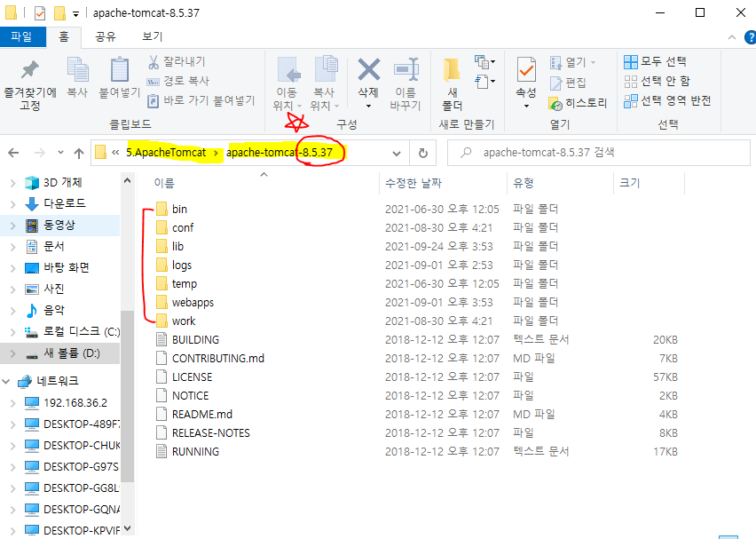Expand 3D 개체 tree node
Image resolution: width=756 pixels, height=539 pixels.
coord(13,183)
